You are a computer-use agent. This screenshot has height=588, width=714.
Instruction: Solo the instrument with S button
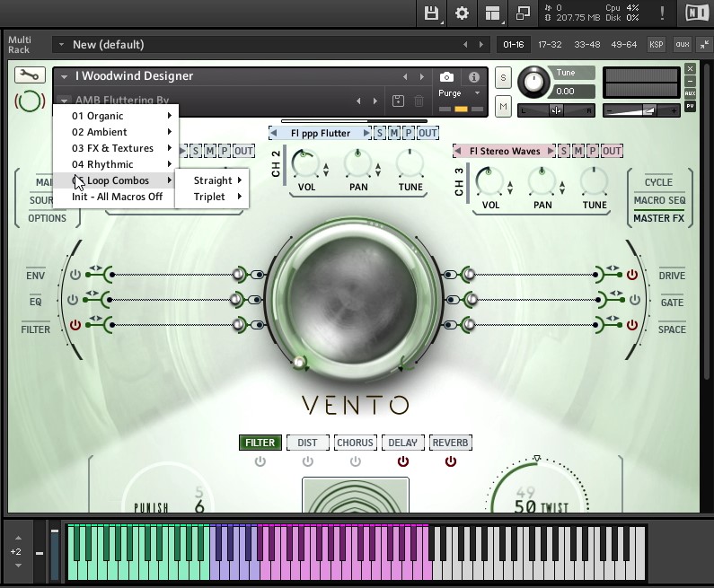point(503,78)
